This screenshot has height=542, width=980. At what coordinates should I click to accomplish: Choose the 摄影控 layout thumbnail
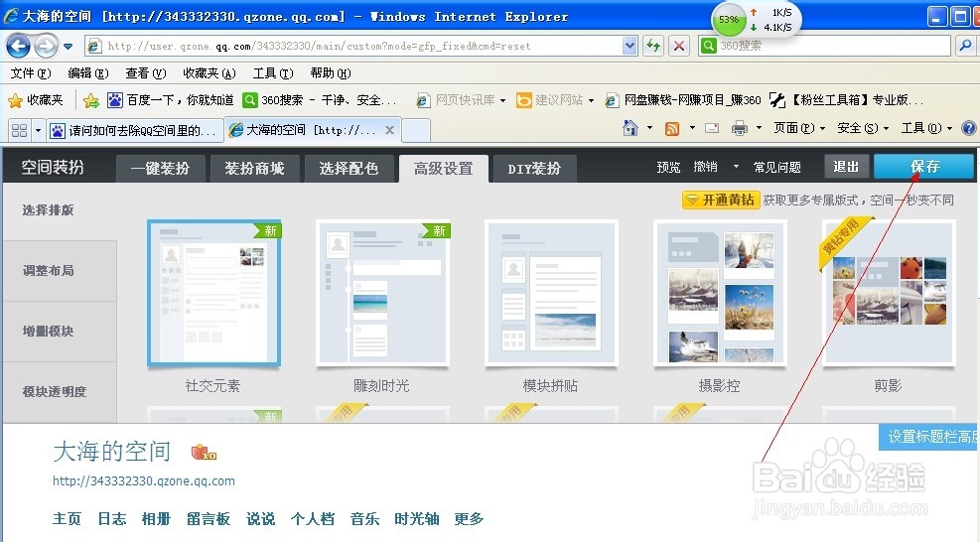tap(720, 293)
